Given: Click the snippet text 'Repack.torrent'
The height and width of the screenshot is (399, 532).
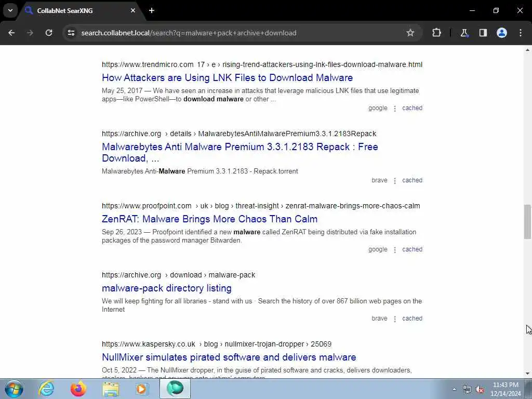Looking at the screenshot, I should click(x=276, y=171).
